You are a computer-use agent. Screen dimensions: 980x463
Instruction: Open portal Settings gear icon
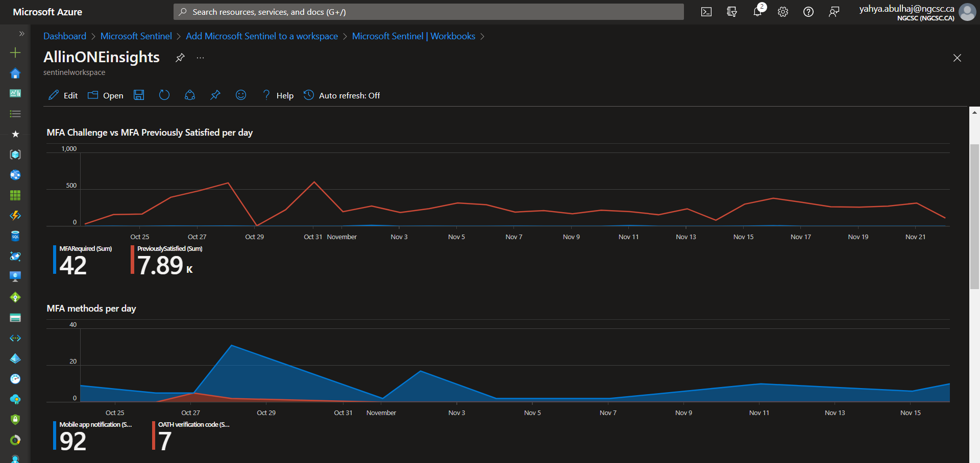coord(783,12)
